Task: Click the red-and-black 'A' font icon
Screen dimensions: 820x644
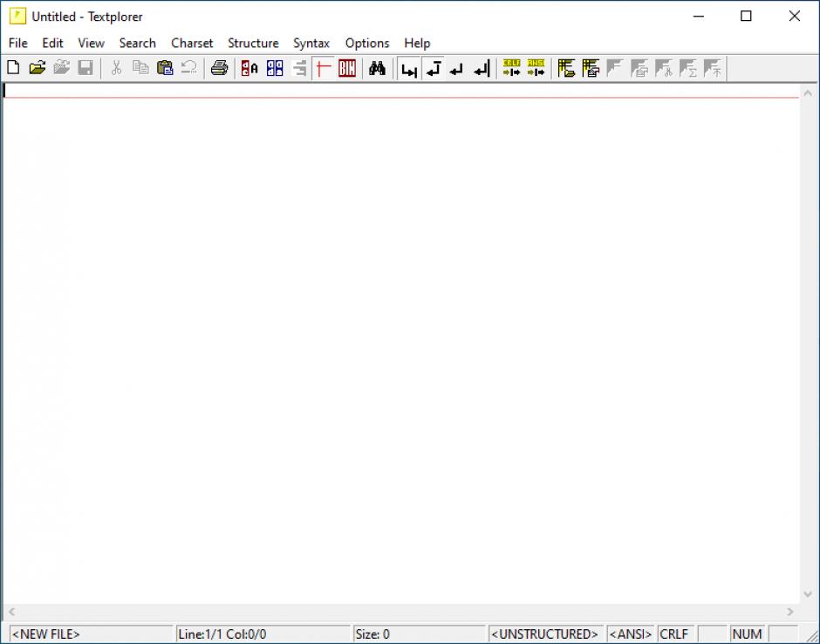Action: click(250, 68)
